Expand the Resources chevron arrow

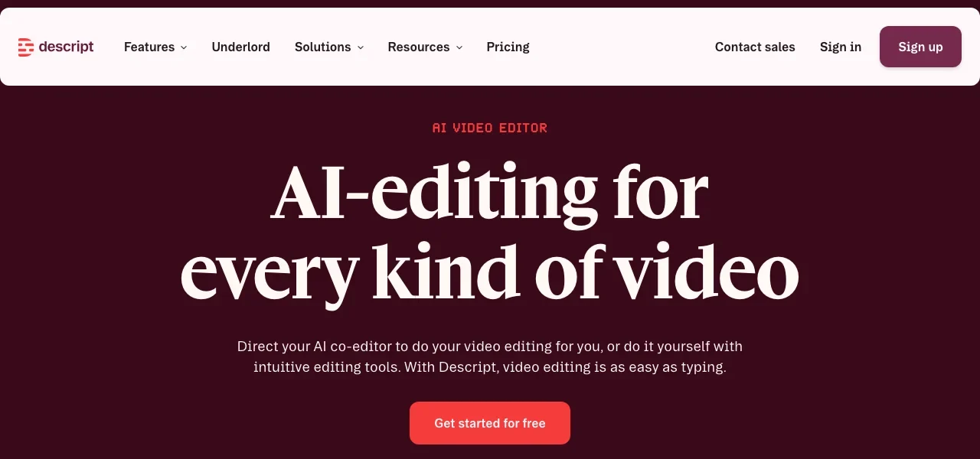pos(459,47)
